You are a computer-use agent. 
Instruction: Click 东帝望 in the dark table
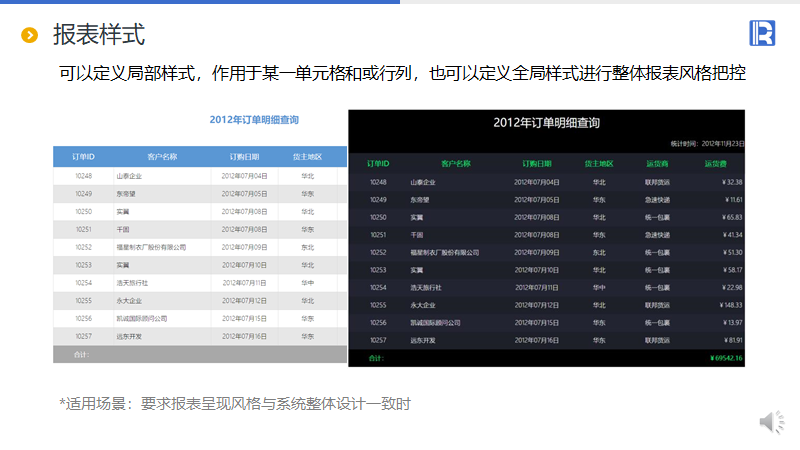[420, 200]
